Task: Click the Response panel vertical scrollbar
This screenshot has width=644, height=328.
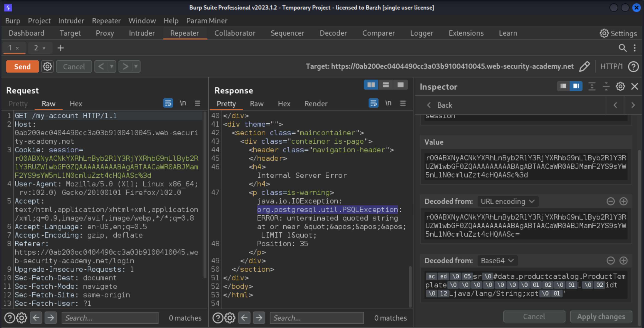Action: pos(410,287)
